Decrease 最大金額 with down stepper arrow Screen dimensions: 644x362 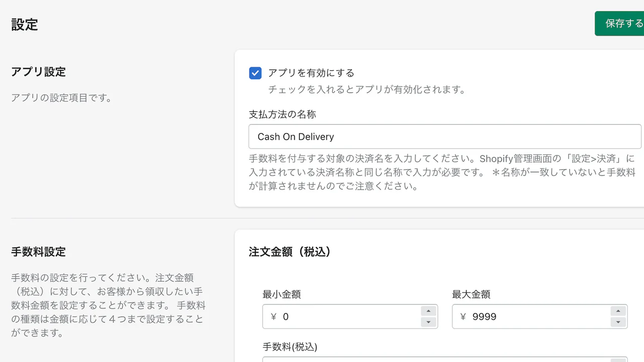coord(618,322)
